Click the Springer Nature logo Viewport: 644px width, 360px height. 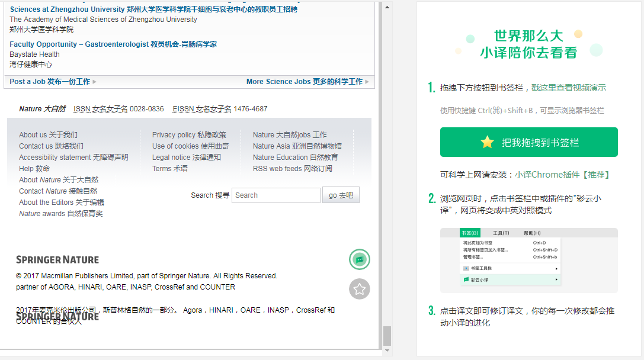(57, 260)
